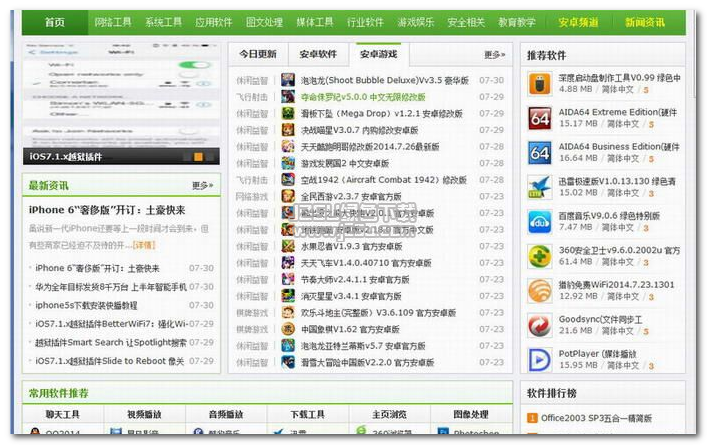The width and height of the screenshot is (707, 445).
Task: Open 360安全卫士v9.6.0.2002u title link
Action: coord(620,250)
